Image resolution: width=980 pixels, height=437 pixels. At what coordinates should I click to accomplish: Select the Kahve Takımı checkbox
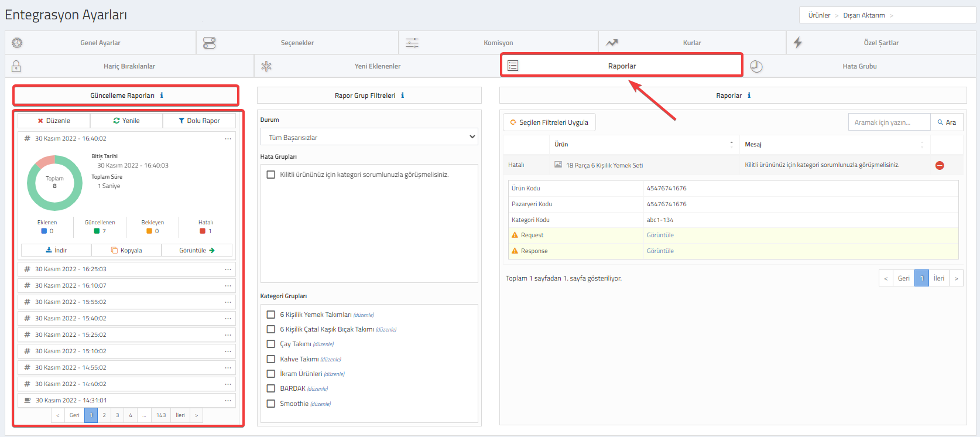tap(270, 359)
